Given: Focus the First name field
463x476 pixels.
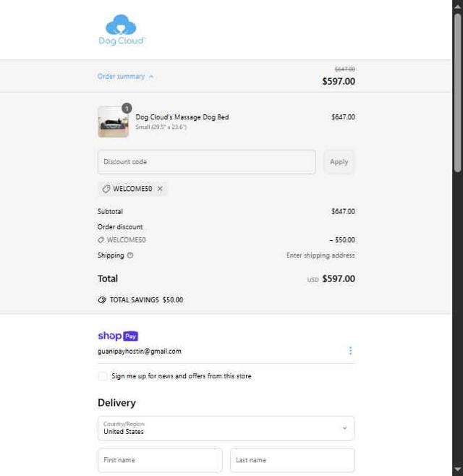Looking at the screenshot, I should tap(160, 460).
